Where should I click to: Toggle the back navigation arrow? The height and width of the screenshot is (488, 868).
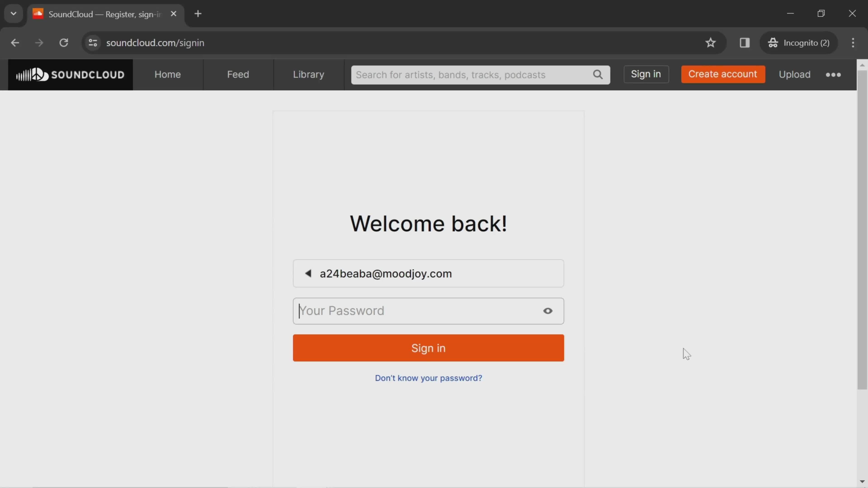(x=15, y=42)
